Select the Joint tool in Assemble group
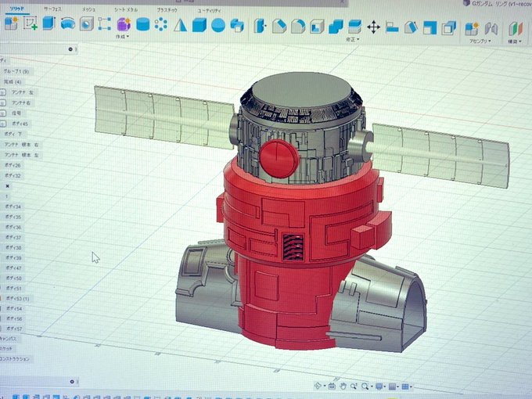 tap(491, 29)
